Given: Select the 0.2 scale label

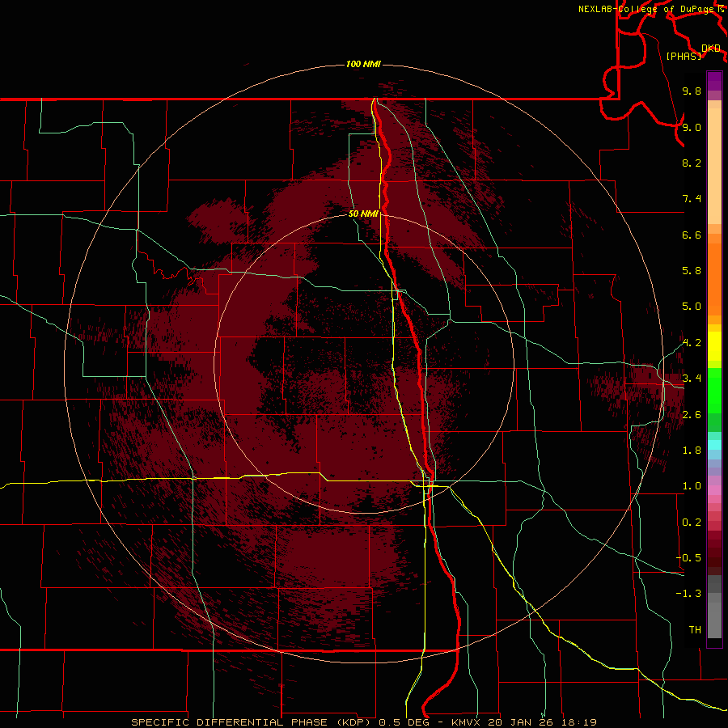Looking at the screenshot, I should coord(692,523).
